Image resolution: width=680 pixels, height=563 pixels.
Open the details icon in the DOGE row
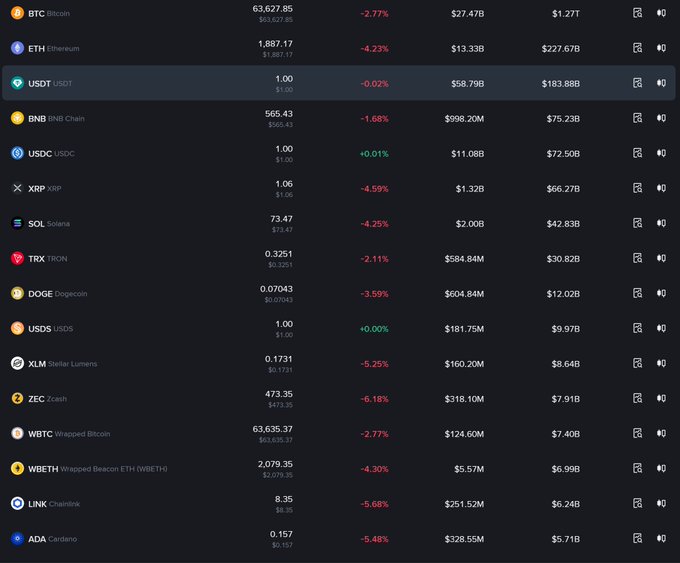coord(637,293)
